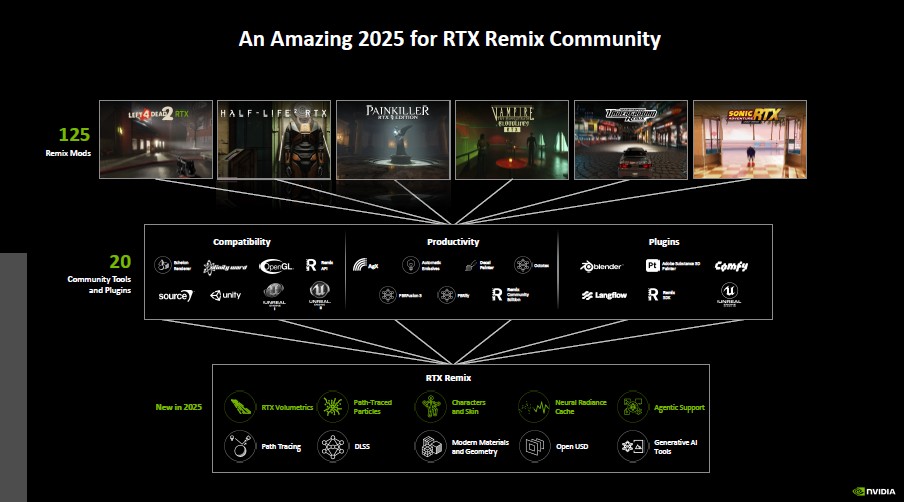Select the Half-Life 2 RTX thumbnail

[x=274, y=139]
